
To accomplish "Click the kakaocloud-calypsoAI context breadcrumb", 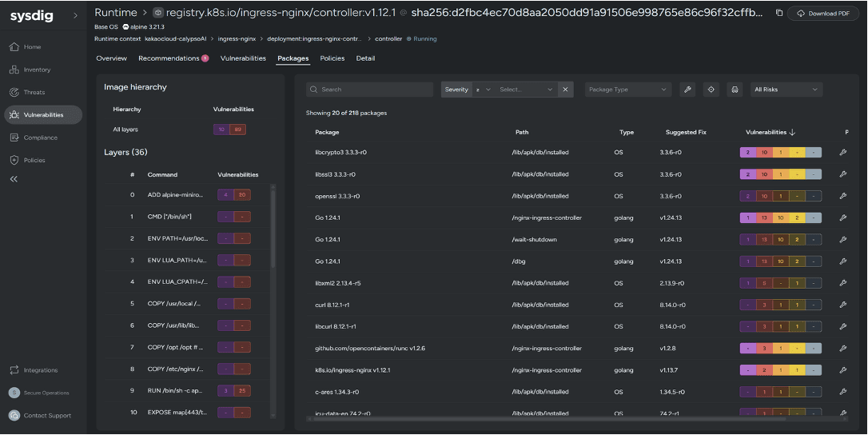I will click(176, 39).
